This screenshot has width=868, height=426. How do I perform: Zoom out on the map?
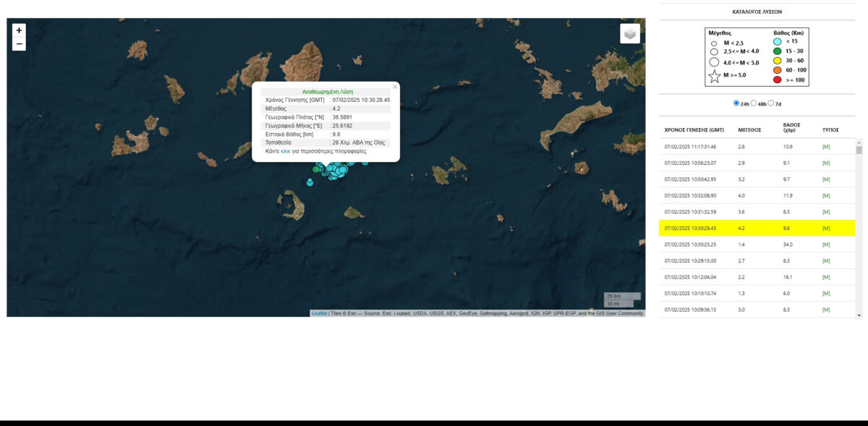(x=19, y=44)
